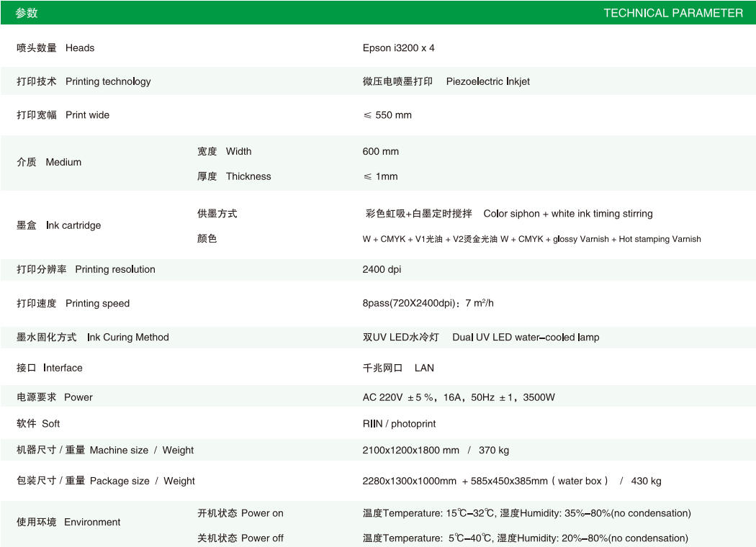Click the W + CMYK varnish colors value
Screen dimensions: 756x547
pyautogui.click(x=531, y=239)
